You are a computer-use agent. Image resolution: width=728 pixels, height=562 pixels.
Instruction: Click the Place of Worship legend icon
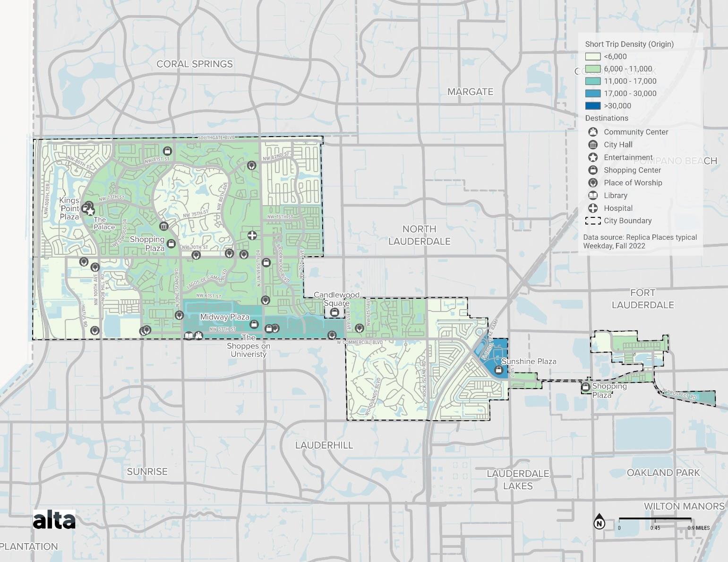(593, 183)
